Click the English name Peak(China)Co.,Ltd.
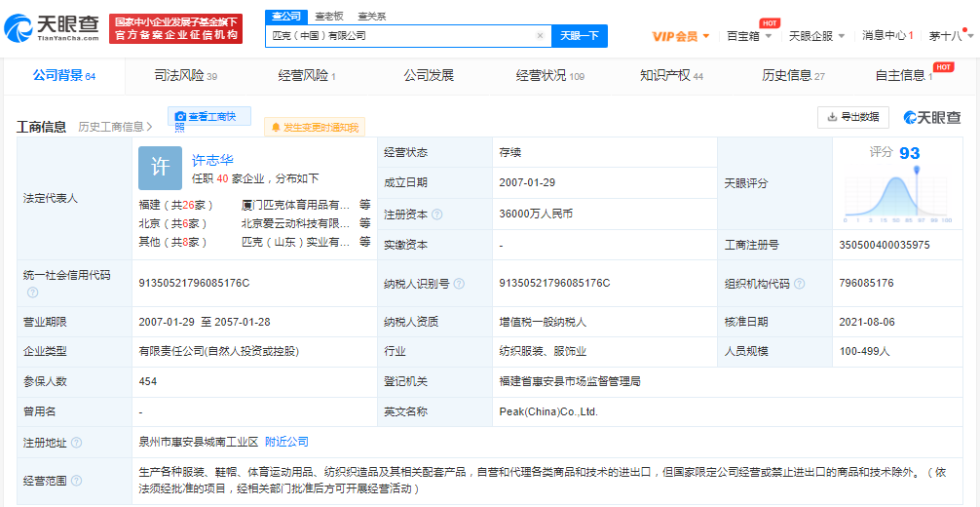Viewport: 980px width, 507px height. pos(548,412)
